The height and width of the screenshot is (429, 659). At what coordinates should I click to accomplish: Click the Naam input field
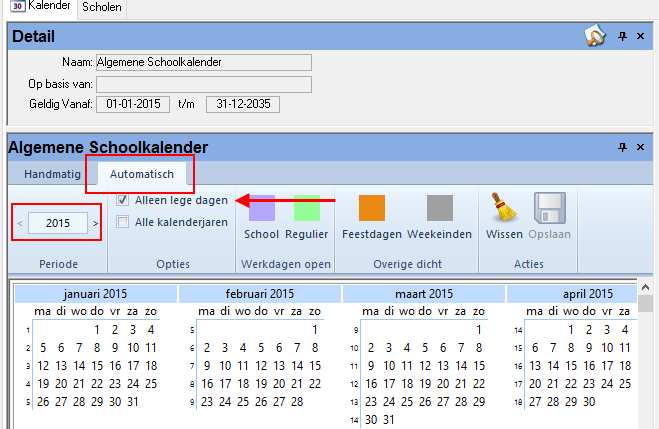[x=203, y=62]
